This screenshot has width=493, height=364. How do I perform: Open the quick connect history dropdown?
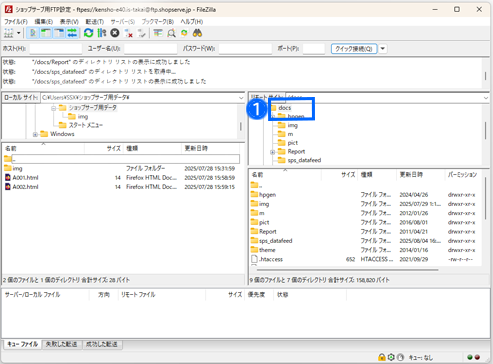[383, 49]
